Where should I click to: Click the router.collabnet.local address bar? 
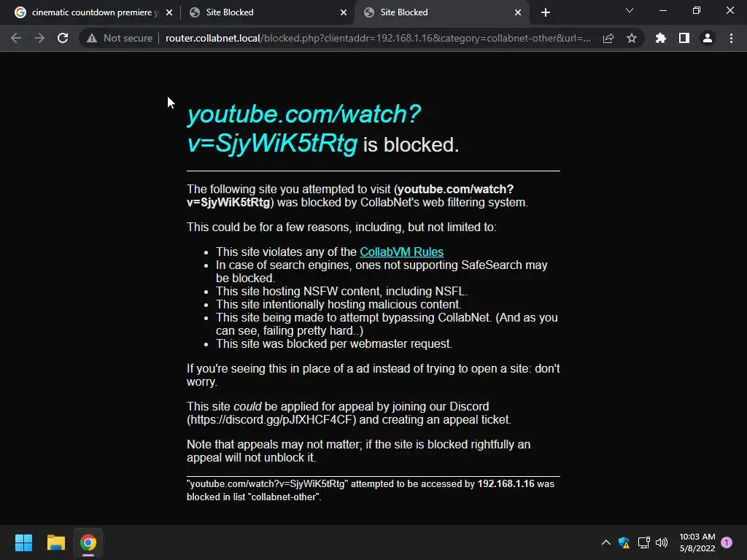click(378, 38)
